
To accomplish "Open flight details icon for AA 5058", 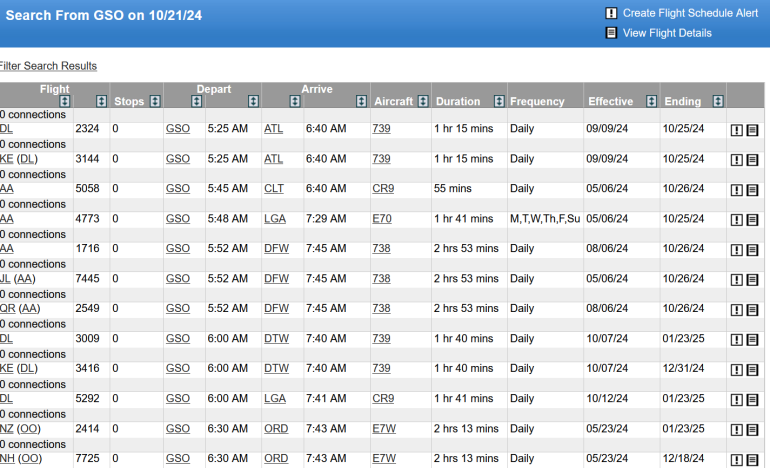I will (752, 190).
